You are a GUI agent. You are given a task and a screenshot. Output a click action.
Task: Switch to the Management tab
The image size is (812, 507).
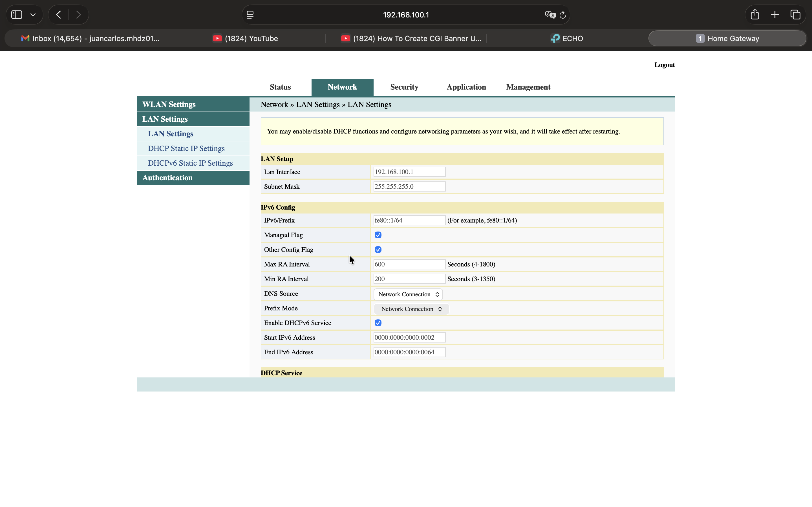coord(528,87)
